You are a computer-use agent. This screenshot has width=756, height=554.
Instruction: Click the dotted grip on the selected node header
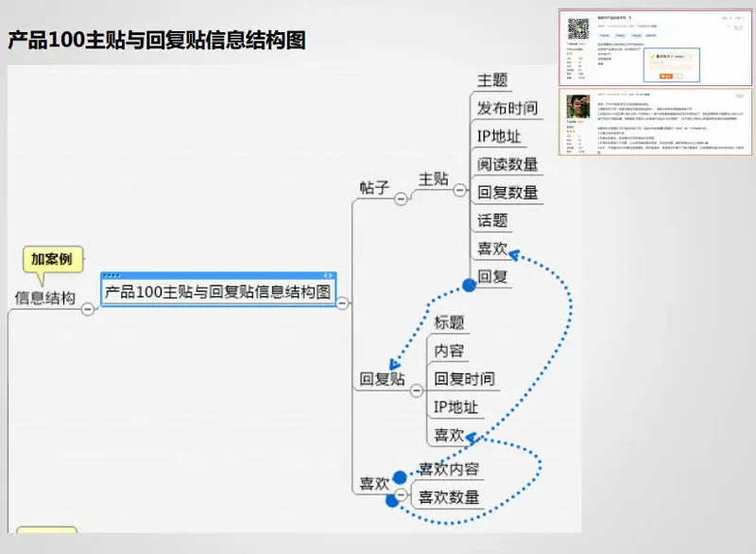click(x=112, y=275)
